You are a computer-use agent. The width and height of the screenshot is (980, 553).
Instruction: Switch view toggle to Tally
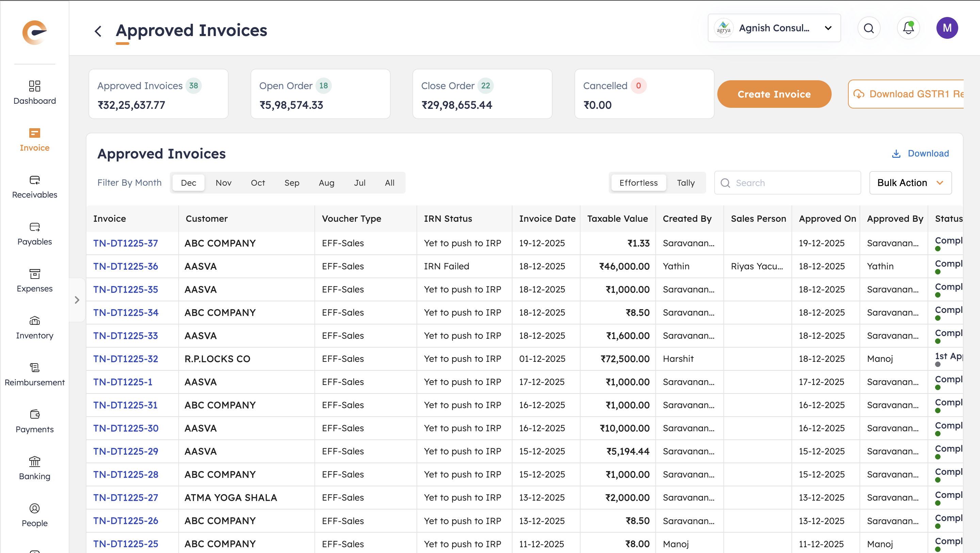686,183
